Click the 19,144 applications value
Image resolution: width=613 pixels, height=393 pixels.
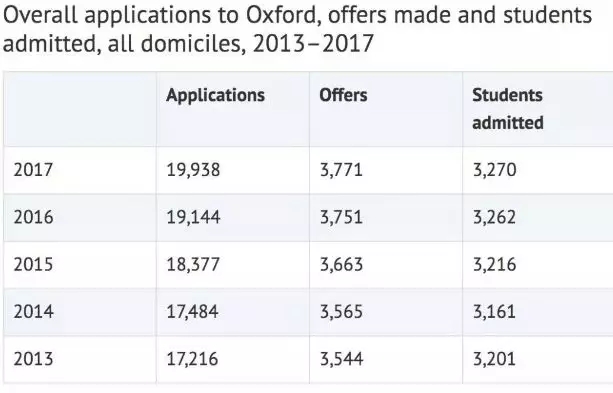pos(193,217)
